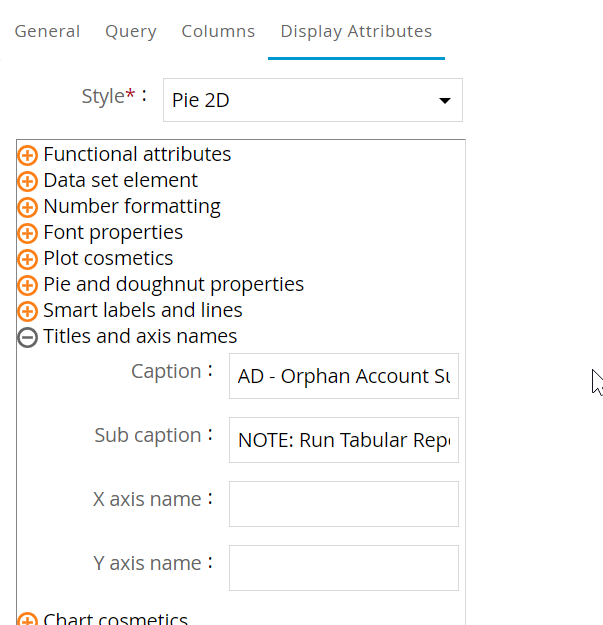Go to the Columns tab

tap(218, 31)
